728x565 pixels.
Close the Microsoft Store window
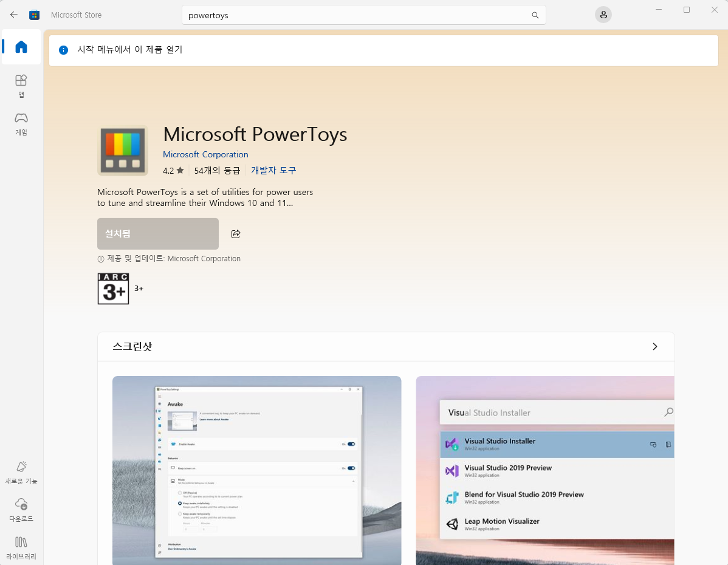tap(715, 10)
